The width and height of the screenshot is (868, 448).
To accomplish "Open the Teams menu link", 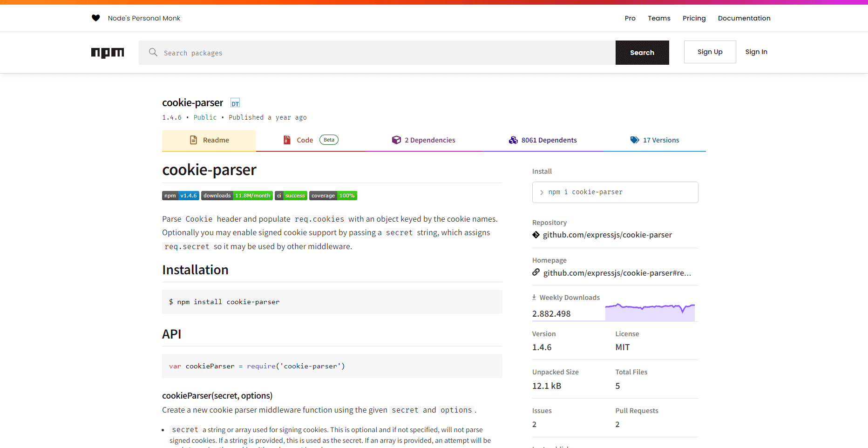I will [x=659, y=18].
